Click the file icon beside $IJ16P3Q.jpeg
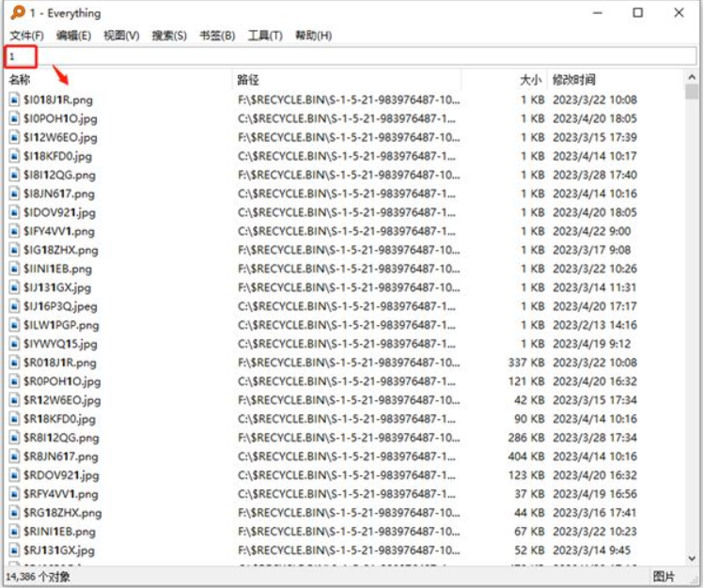Viewport: 704px width, 588px height. pos(14,306)
